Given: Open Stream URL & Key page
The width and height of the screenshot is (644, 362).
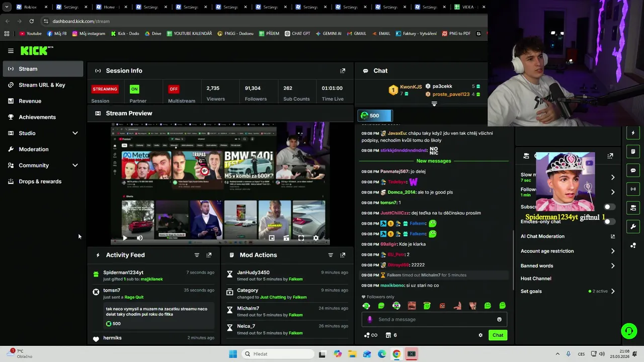Looking at the screenshot, I should pos(43,85).
